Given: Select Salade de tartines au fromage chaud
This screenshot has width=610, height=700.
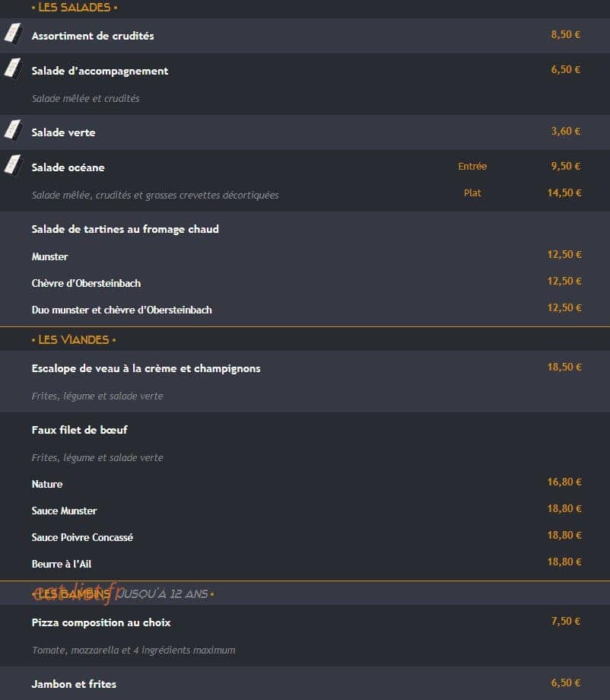Looking at the screenshot, I should (125, 229).
